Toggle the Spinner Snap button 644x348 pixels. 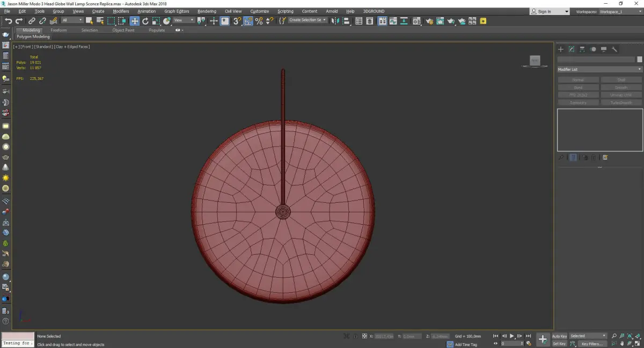(270, 21)
